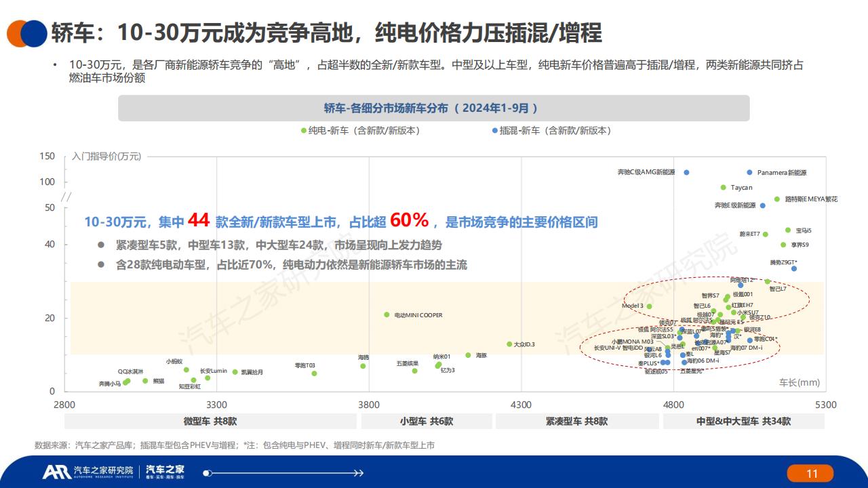Image resolution: width=868 pixels, height=488 pixels.
Task: Click the 车长(mm) axis label
Action: tap(799, 382)
